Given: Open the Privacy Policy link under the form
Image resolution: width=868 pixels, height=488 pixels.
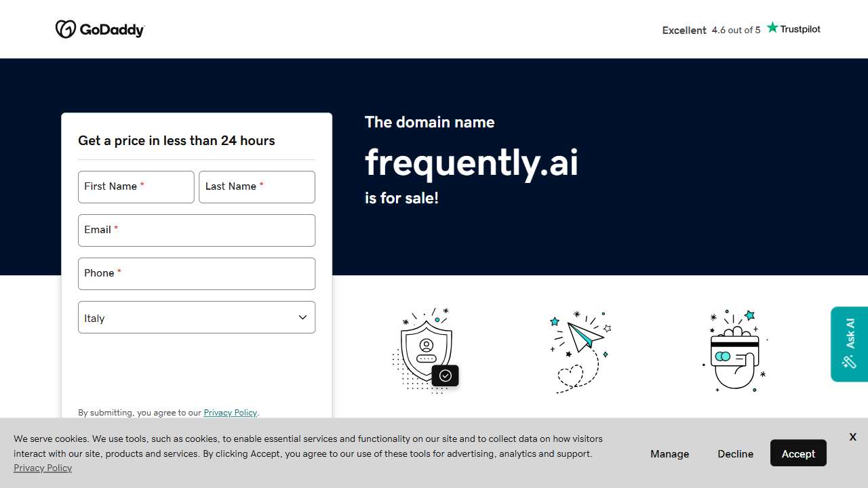Looking at the screenshot, I should pyautogui.click(x=230, y=412).
